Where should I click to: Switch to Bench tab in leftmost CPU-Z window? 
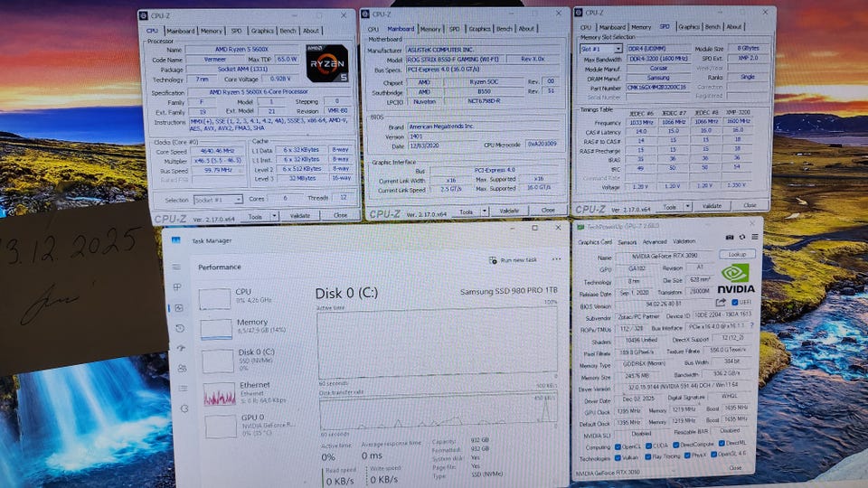coord(288,31)
